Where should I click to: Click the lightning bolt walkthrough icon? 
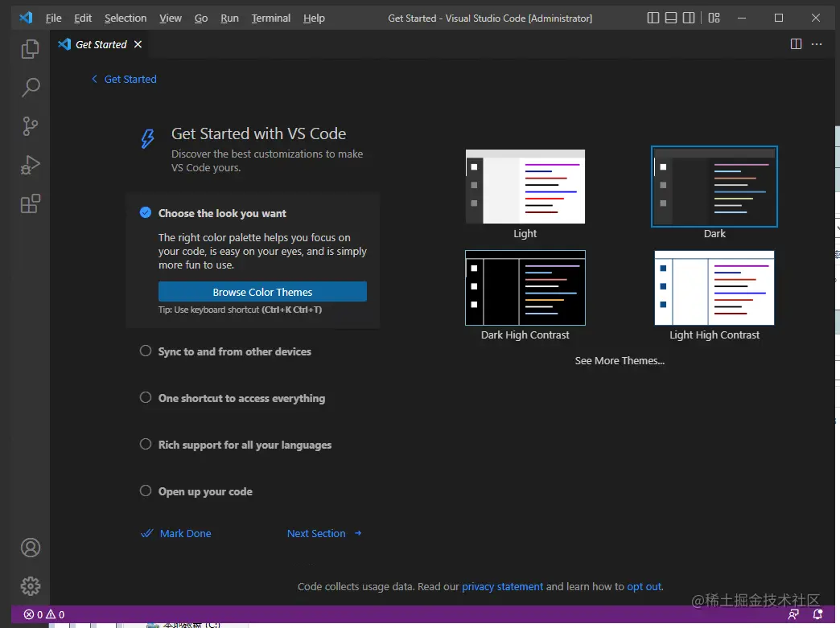tap(148, 138)
